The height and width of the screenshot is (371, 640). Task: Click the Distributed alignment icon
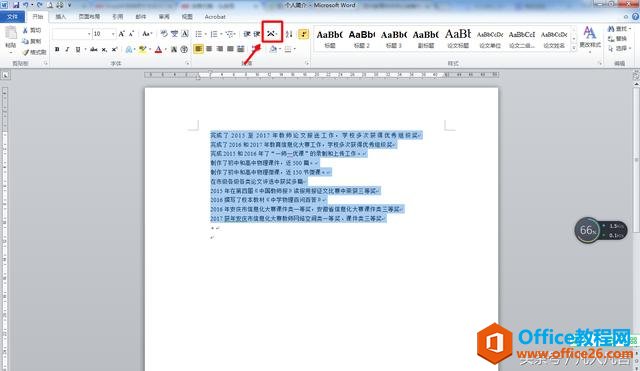click(241, 49)
